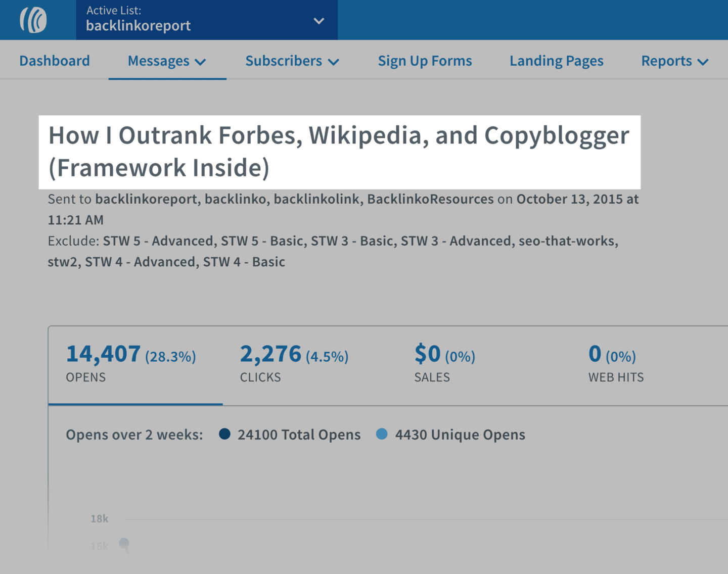
Task: Click the BacklinkoResources list name
Action: click(x=430, y=199)
